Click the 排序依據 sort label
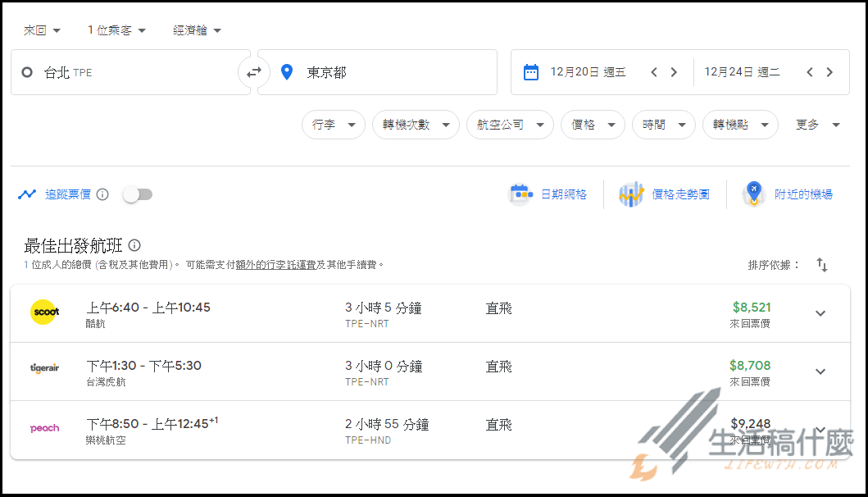This screenshot has width=868, height=497. (774, 265)
